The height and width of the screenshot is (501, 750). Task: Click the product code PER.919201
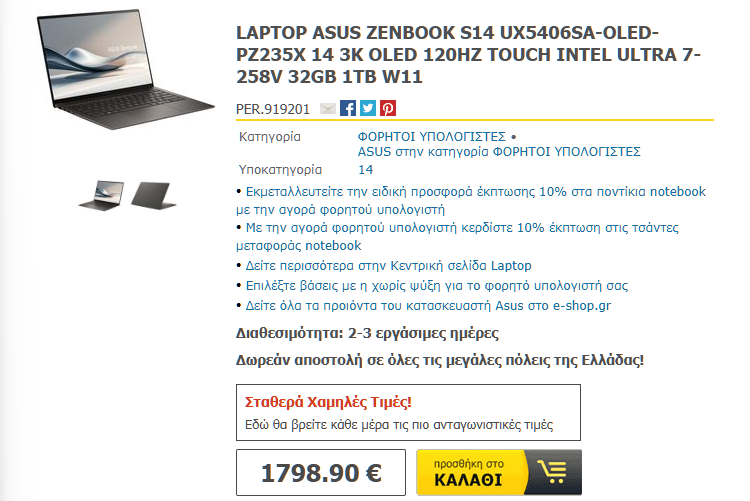point(273,109)
